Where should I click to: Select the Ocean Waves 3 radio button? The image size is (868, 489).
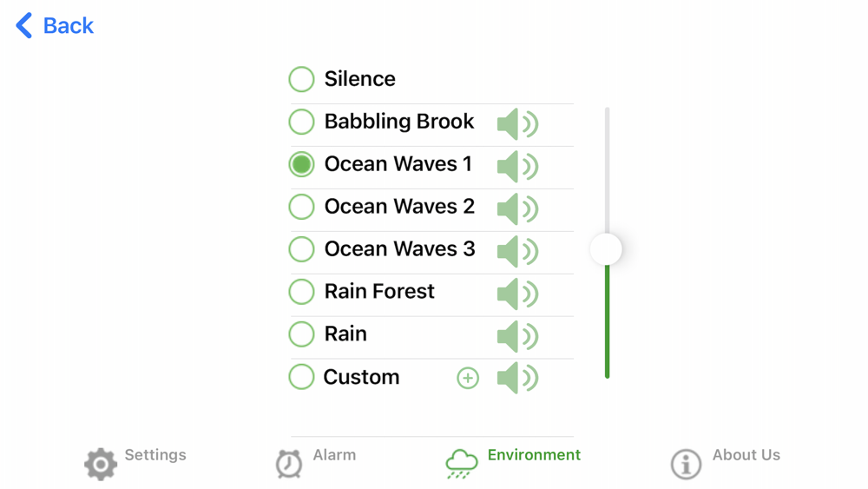click(x=301, y=249)
